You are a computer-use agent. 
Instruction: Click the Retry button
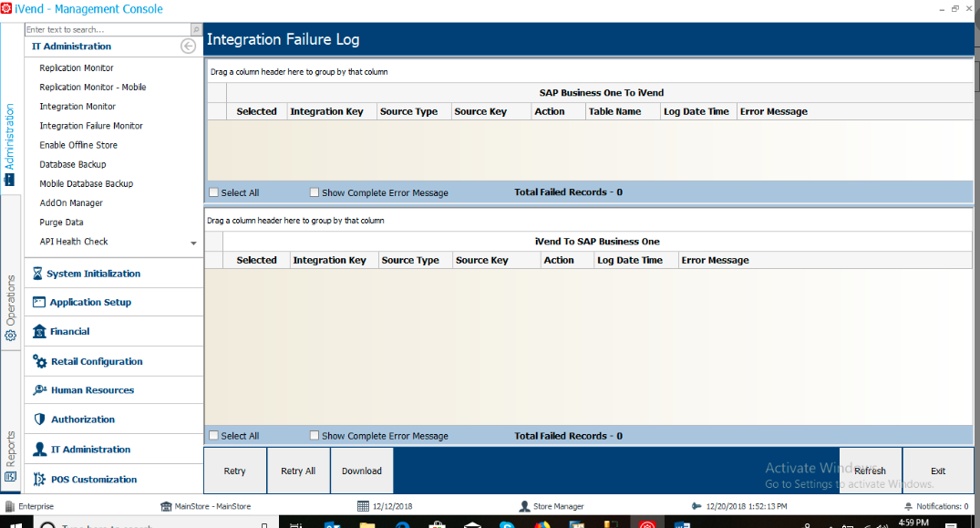[x=235, y=471]
